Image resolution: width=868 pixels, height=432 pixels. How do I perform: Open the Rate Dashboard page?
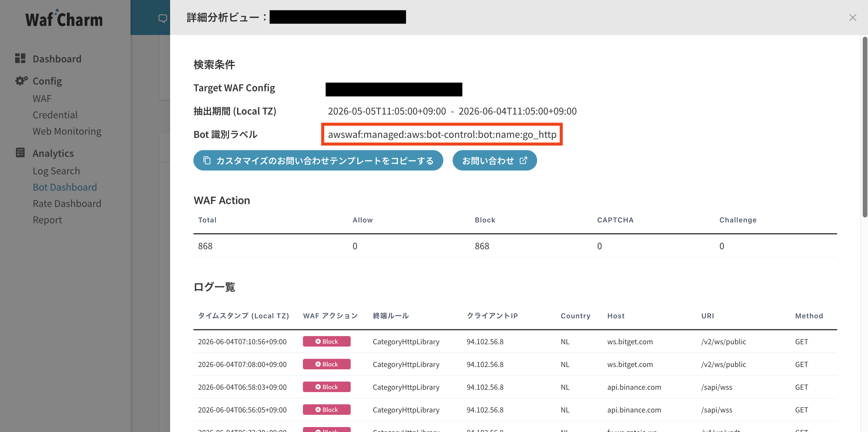[67, 203]
